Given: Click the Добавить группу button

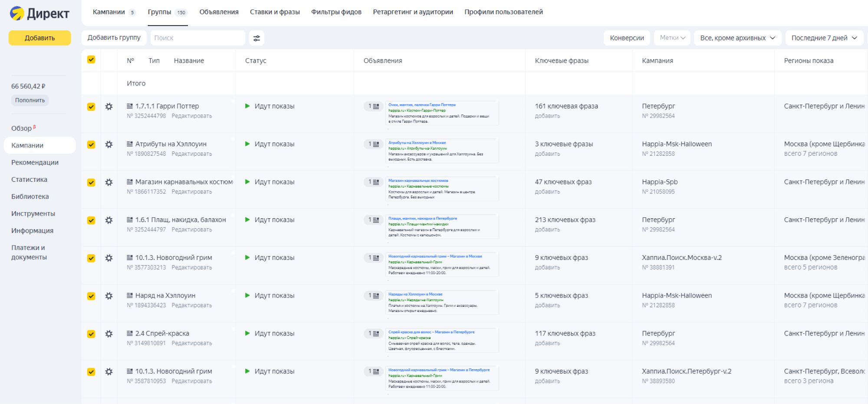Looking at the screenshot, I should pos(114,38).
